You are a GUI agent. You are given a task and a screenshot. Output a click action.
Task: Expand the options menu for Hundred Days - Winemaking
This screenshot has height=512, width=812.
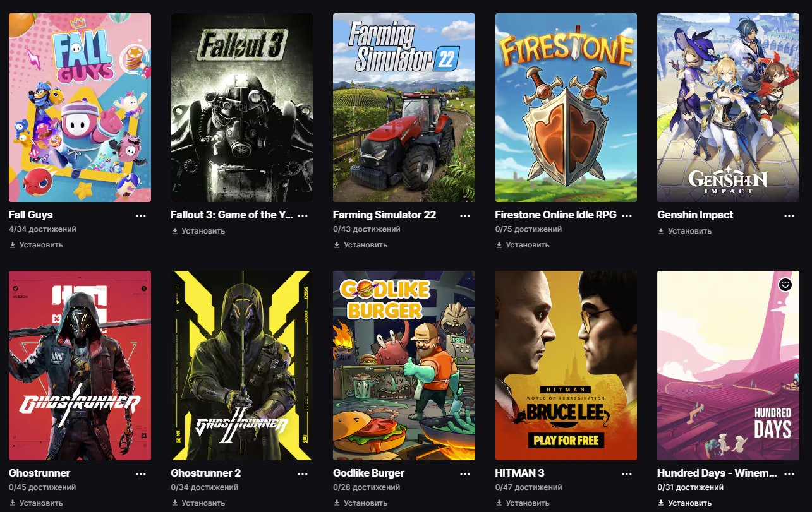[789, 473]
